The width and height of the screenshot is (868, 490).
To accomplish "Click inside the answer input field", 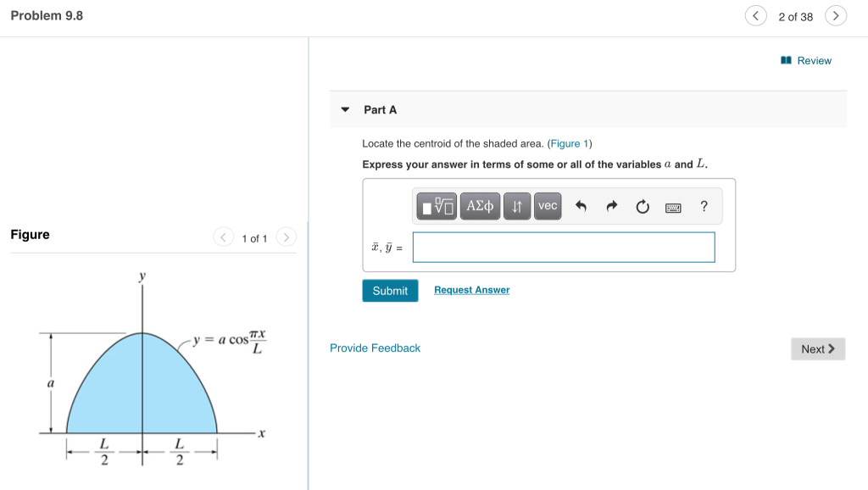I will 563,247.
